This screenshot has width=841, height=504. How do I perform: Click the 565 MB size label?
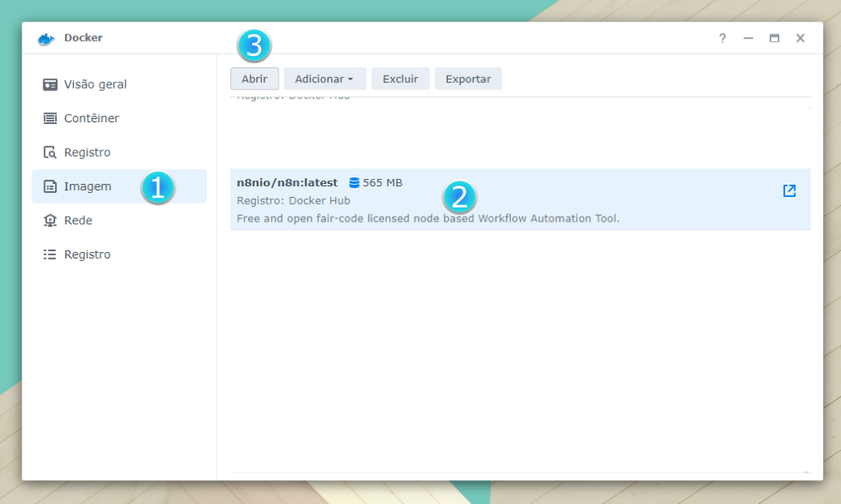(x=383, y=182)
